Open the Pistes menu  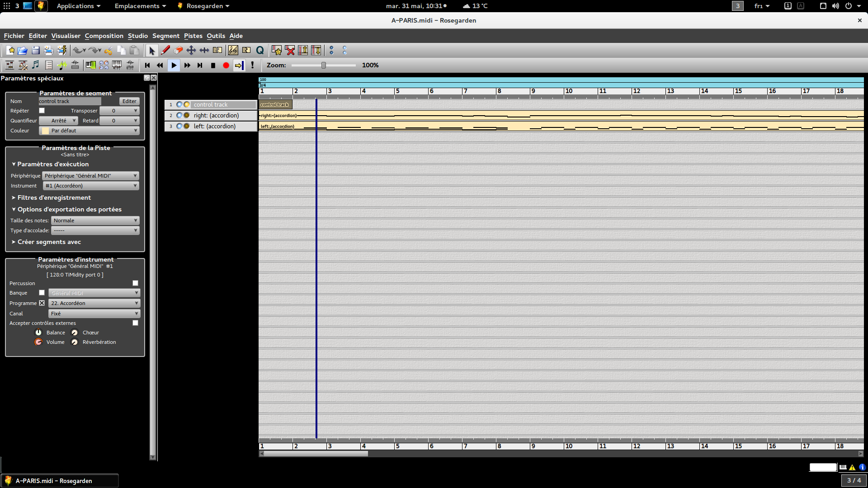[x=193, y=36]
